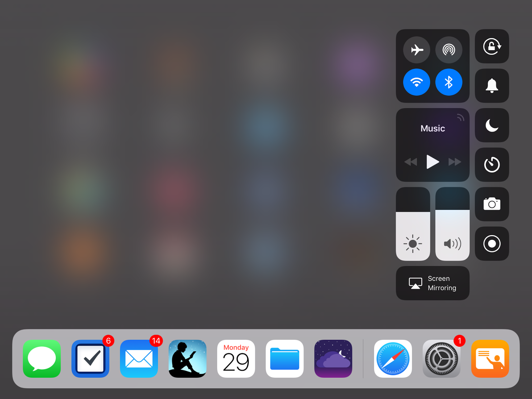This screenshot has height=399, width=532.
Task: Skip to next track in Music widget
Action: pyautogui.click(x=455, y=162)
